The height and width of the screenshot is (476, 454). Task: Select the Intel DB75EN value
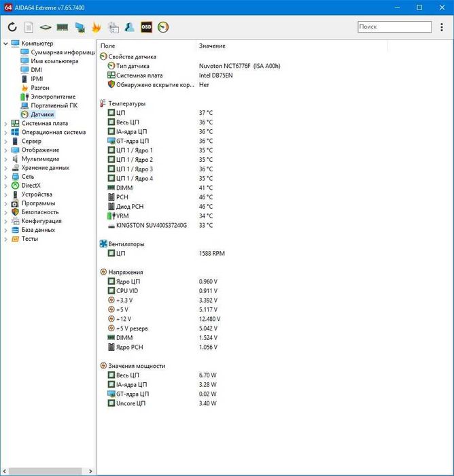pos(215,75)
